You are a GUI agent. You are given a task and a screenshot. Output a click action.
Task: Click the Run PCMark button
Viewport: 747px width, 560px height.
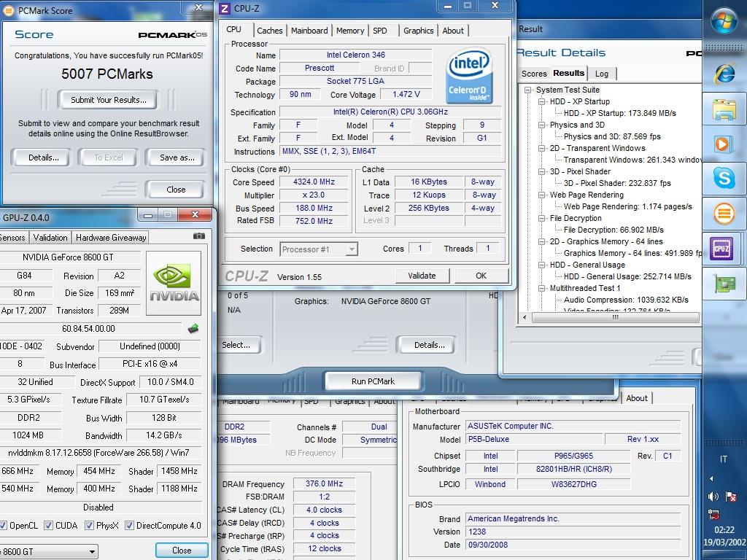(373, 381)
